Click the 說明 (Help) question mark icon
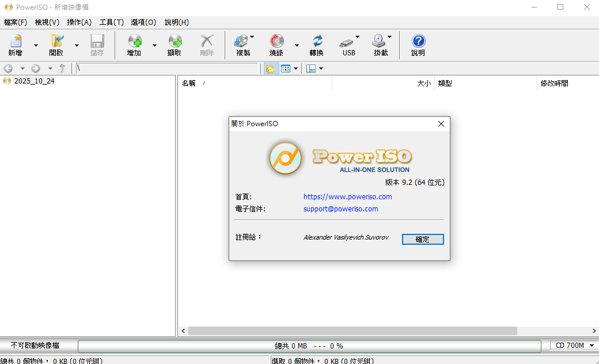Image resolution: width=599 pixels, height=364 pixels. click(x=418, y=41)
